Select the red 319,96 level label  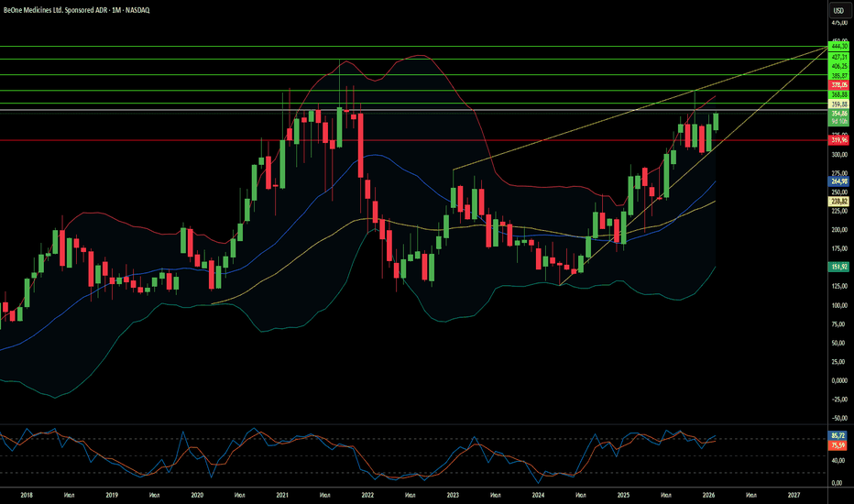pos(838,140)
